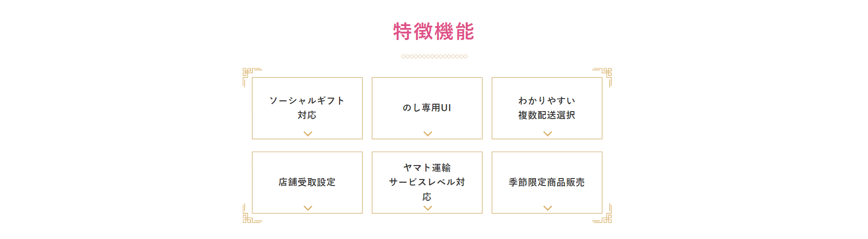Viewport: 868px width, 239px height.
Task: Click the 特徴機能 pink heading
Action: (434, 32)
